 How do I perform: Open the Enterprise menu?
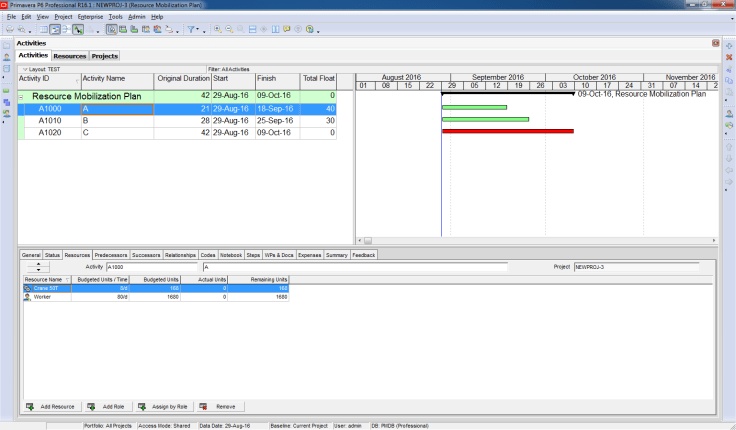[x=90, y=16]
